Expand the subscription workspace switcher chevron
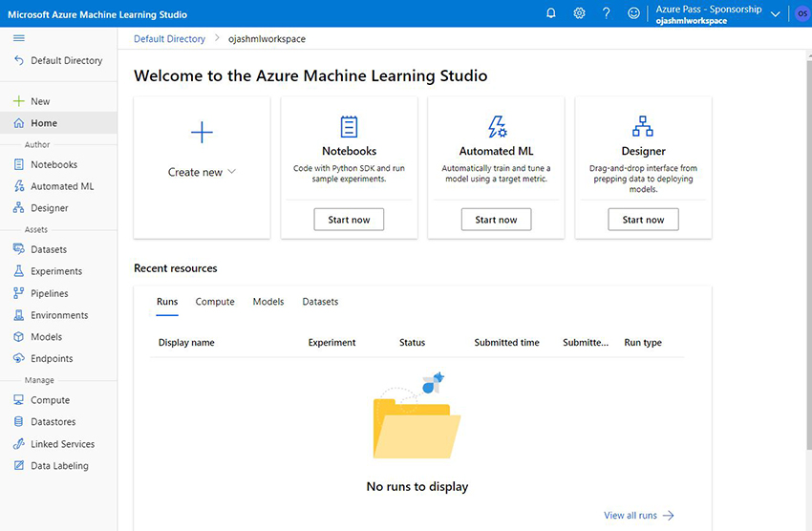This screenshot has height=531, width=812. pos(776,14)
